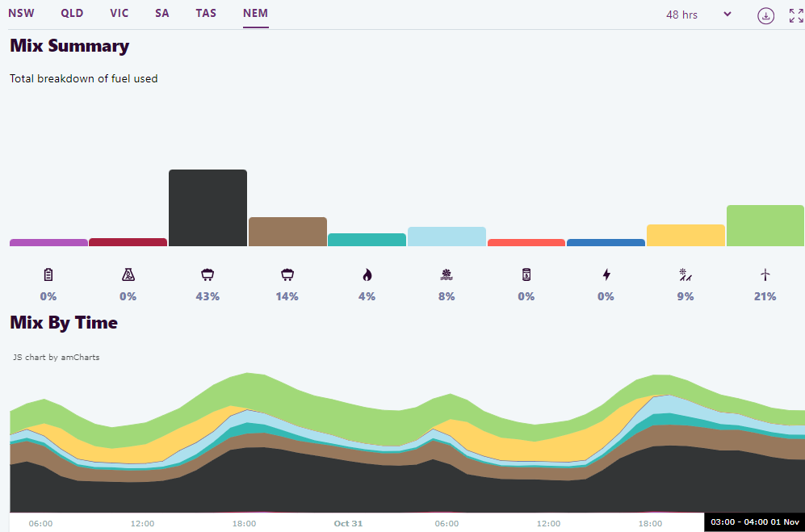Click the hydro water icon above 8%
The image size is (805, 532).
(447, 274)
